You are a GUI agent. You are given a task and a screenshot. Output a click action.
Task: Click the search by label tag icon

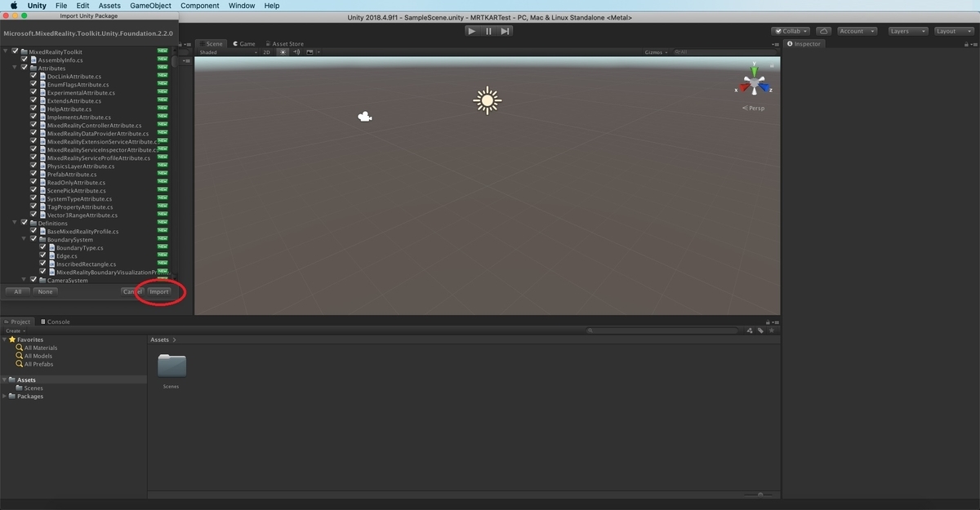[x=760, y=330]
